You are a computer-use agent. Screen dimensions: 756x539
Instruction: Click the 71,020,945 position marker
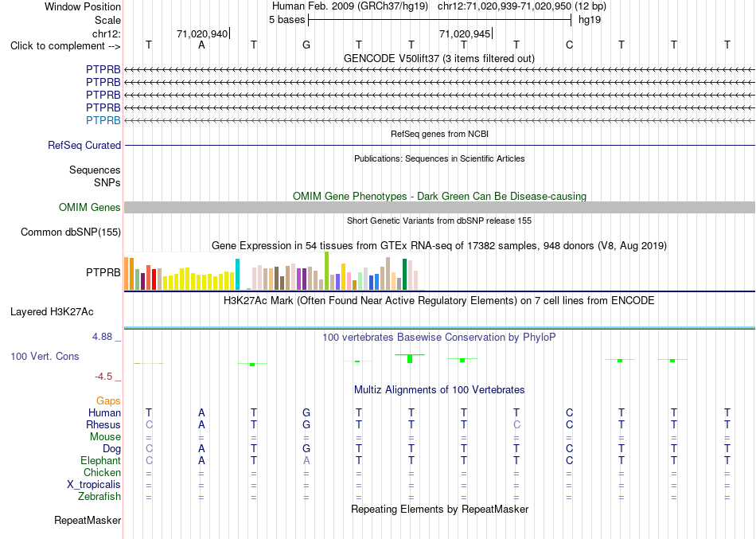[464, 33]
